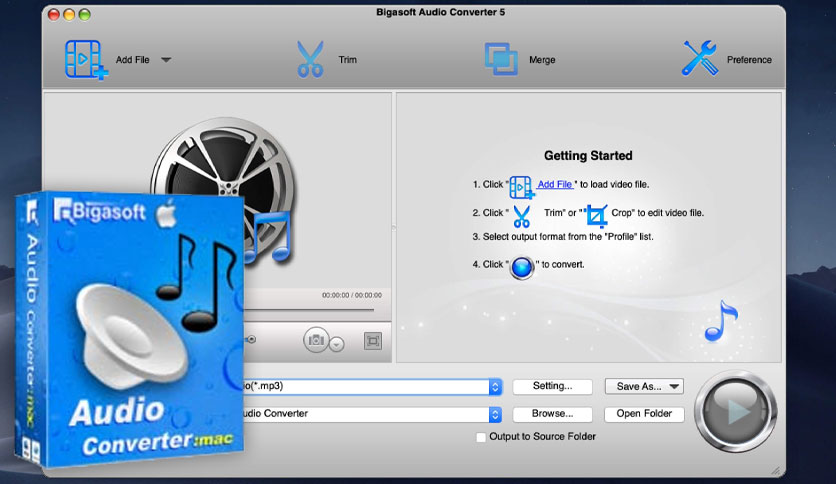Maximize the window with the green button
Screen dimensions: 836x484
tap(85, 14)
